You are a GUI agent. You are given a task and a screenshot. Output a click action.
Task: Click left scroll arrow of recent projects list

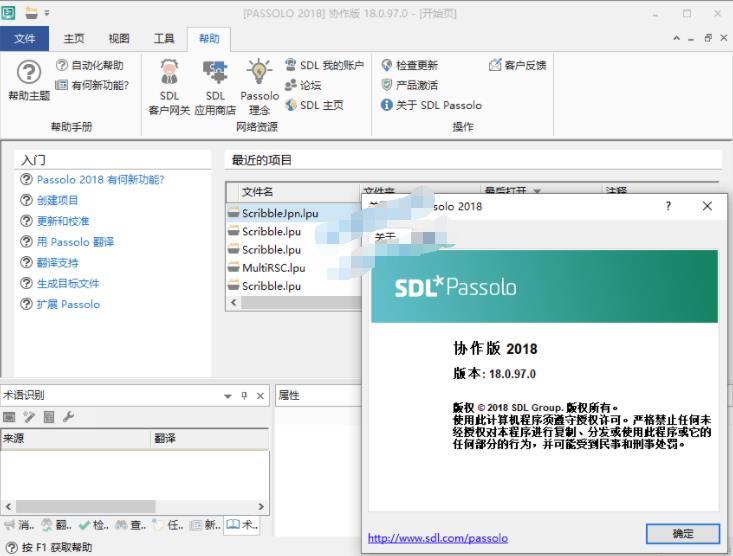pyautogui.click(x=234, y=303)
